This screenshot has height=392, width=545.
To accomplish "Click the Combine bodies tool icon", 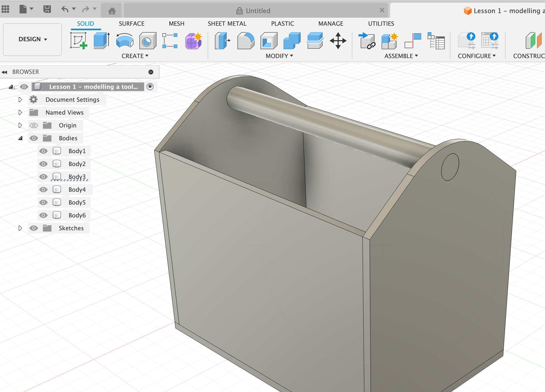I will (x=292, y=41).
